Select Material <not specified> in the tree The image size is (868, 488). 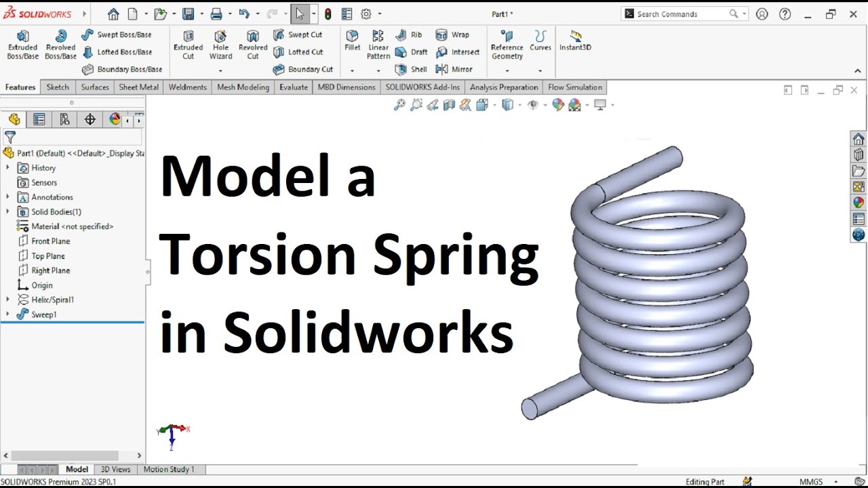pyautogui.click(x=66, y=226)
